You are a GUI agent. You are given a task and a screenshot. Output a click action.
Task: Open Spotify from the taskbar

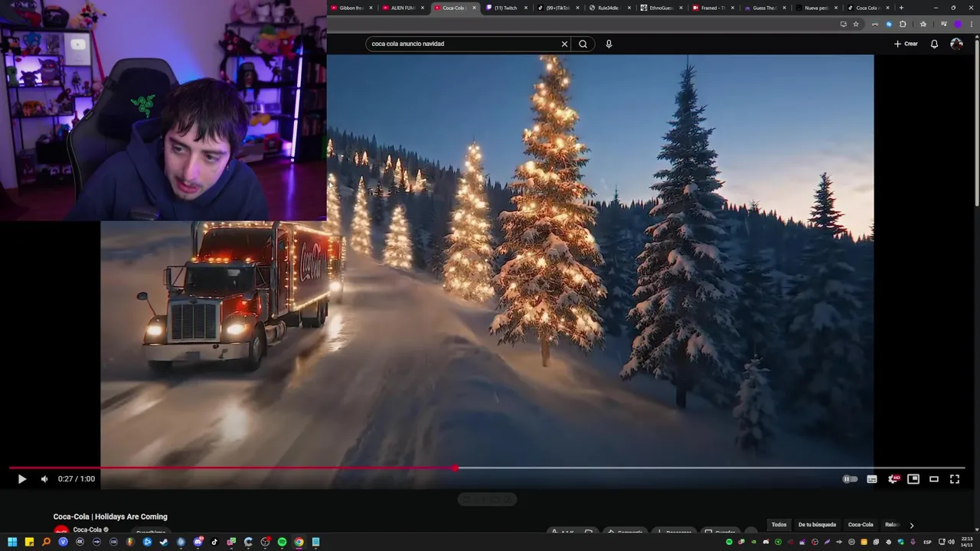click(282, 542)
